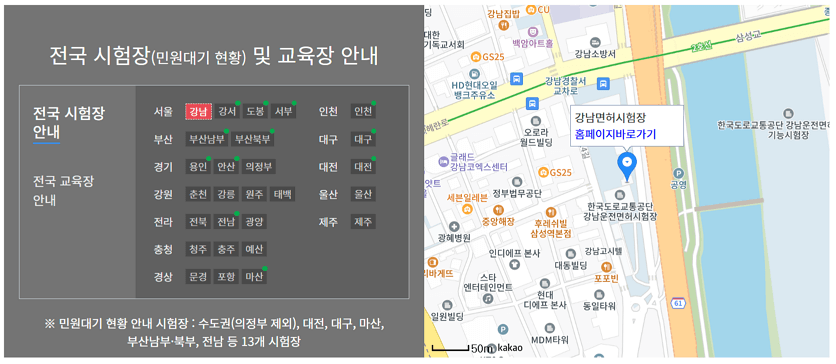Screen dimensions: 836x364
Task: Click the blue location pin marker
Action: pos(626,166)
